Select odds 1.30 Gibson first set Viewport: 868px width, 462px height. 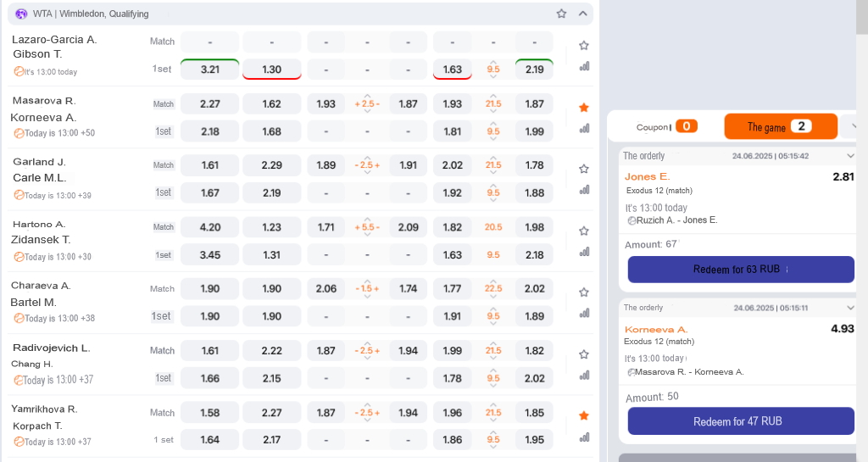tap(272, 70)
